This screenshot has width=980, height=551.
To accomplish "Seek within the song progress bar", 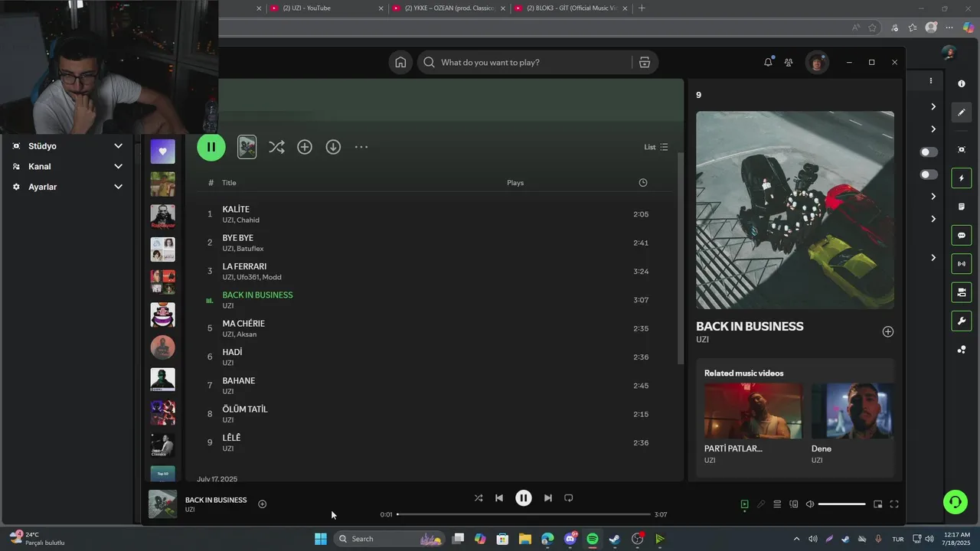I will point(524,514).
